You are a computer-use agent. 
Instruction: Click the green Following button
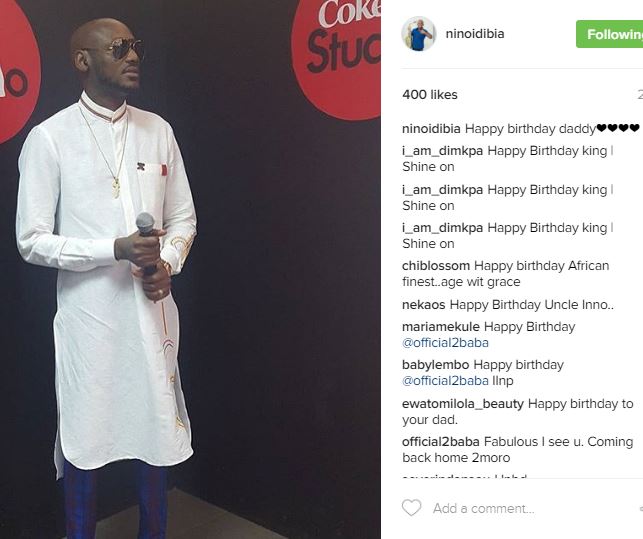click(610, 34)
